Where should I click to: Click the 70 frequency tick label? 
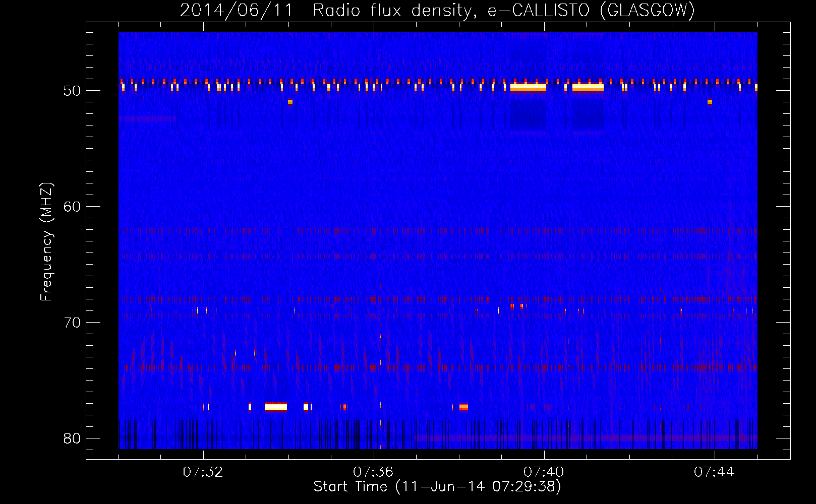[72, 323]
